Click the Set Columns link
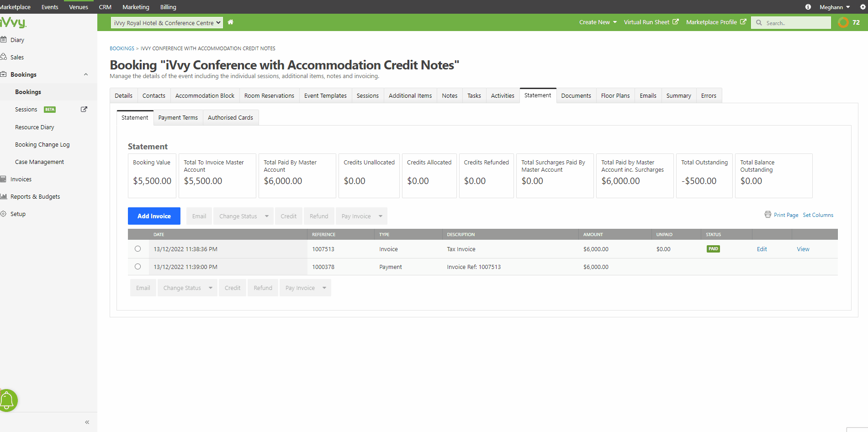 tap(818, 215)
